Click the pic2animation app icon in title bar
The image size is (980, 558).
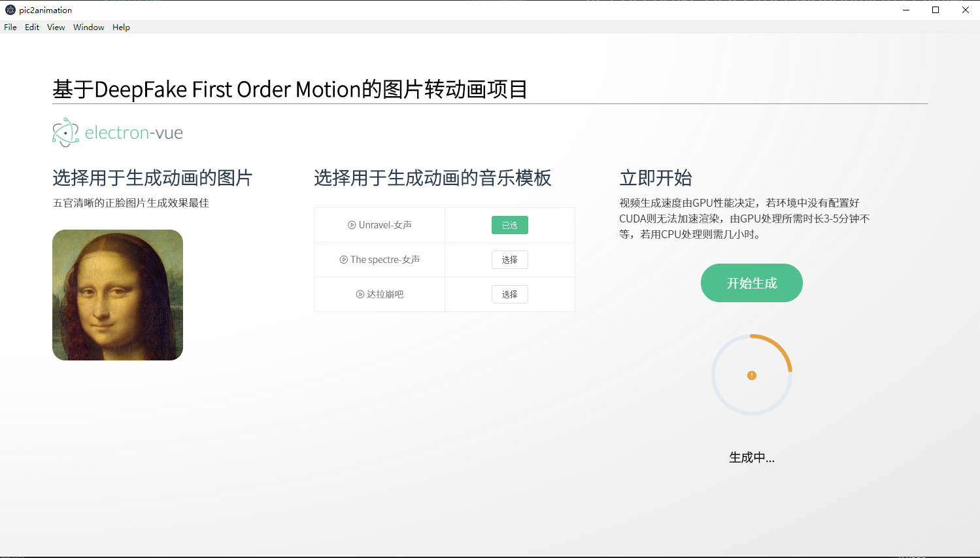click(x=10, y=10)
